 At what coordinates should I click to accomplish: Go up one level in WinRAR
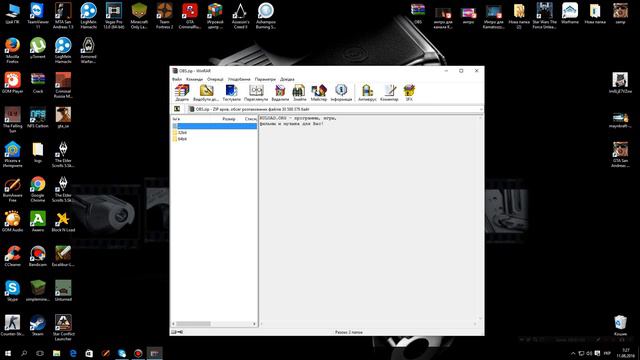point(177,109)
